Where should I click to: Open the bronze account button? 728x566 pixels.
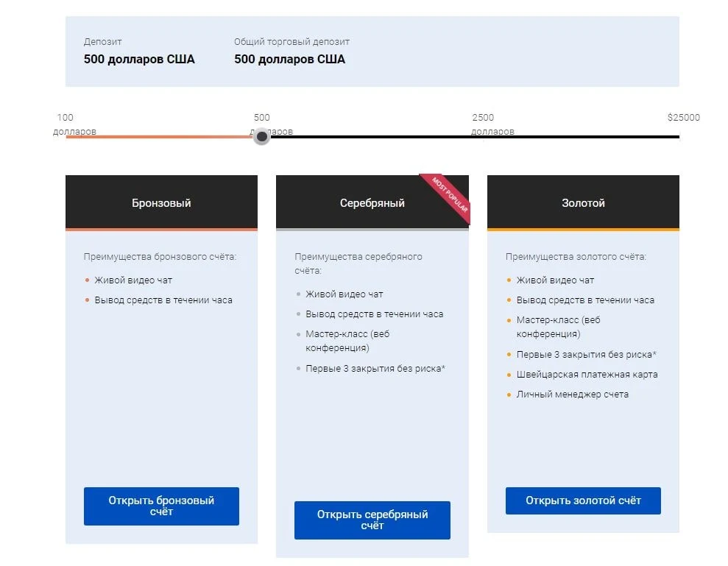[161, 506]
